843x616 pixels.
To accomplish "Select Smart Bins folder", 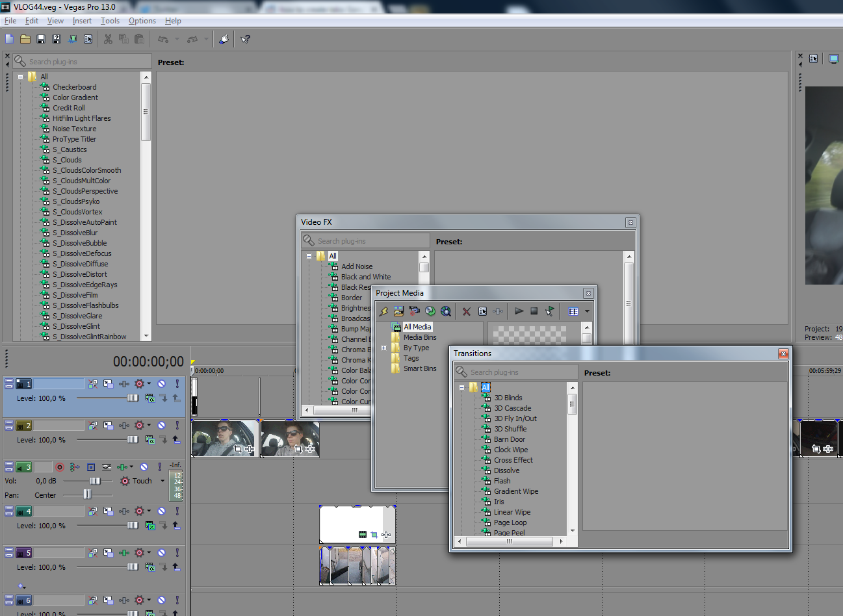I will [420, 368].
